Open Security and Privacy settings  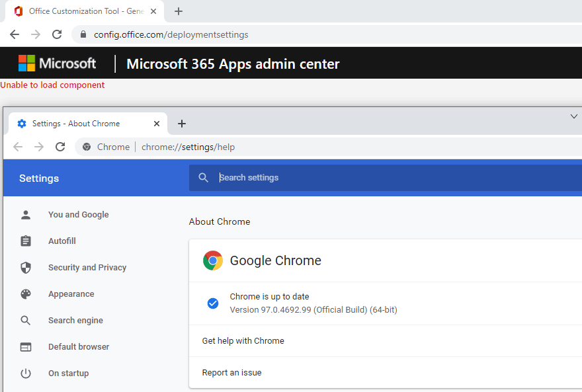tap(87, 267)
